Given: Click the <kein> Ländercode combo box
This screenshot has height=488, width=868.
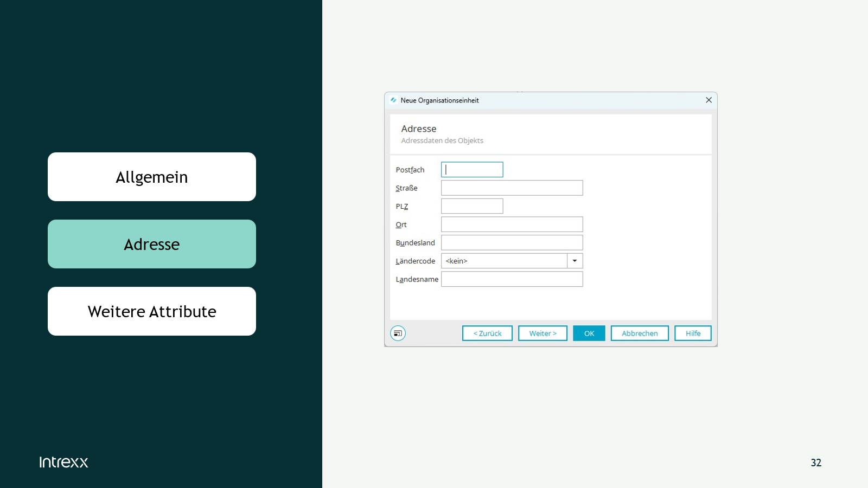Looking at the screenshot, I should (x=504, y=261).
